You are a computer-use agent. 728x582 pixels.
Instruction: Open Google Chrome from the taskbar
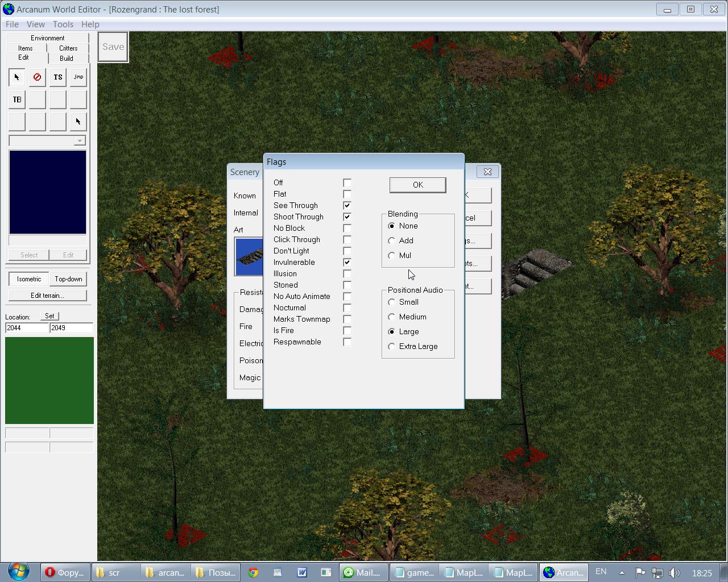pos(253,572)
